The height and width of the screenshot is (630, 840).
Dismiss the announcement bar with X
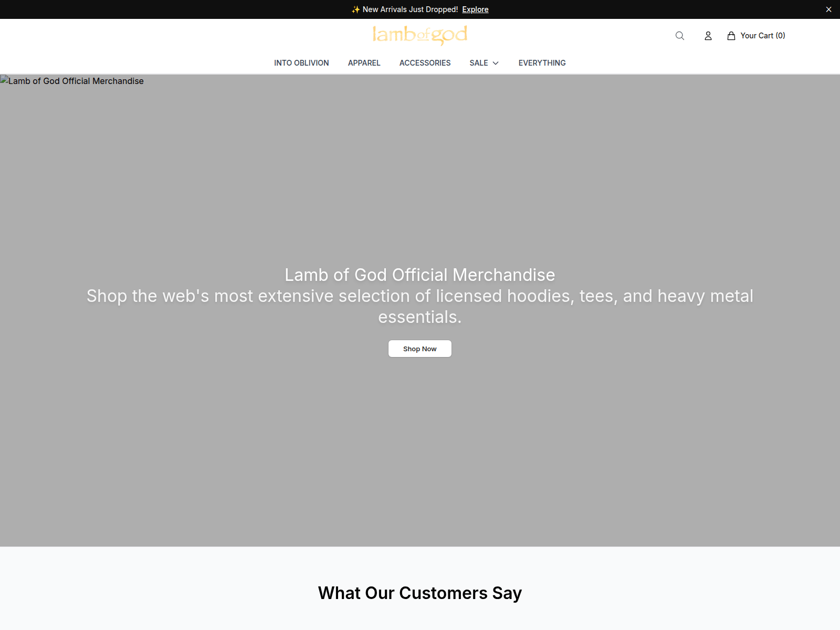[829, 9]
